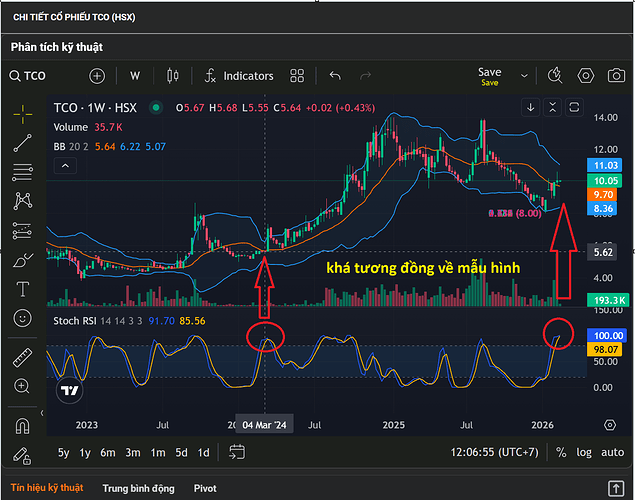Click the TCO · 1W · HSX title
The height and width of the screenshot is (500, 635).
(x=95, y=108)
